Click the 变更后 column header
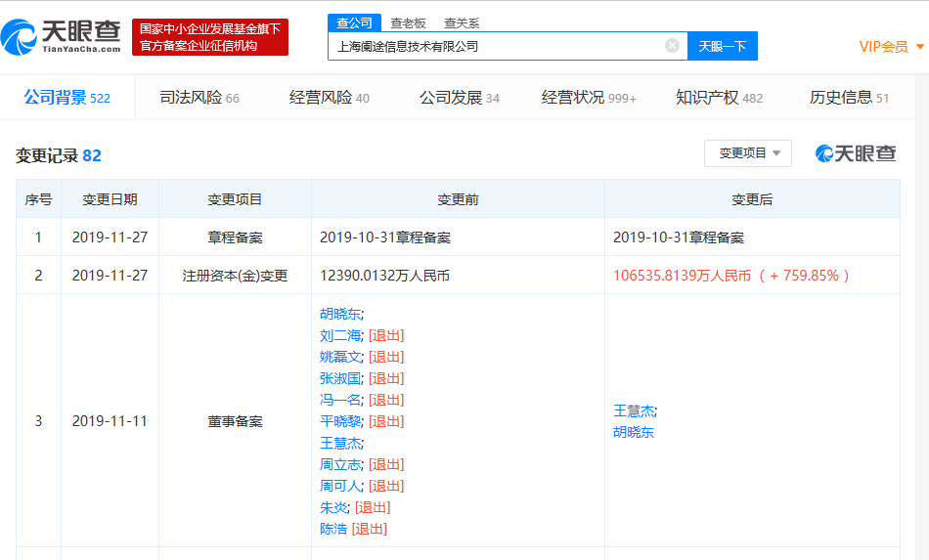Screen dimensions: 929x560 [752, 199]
